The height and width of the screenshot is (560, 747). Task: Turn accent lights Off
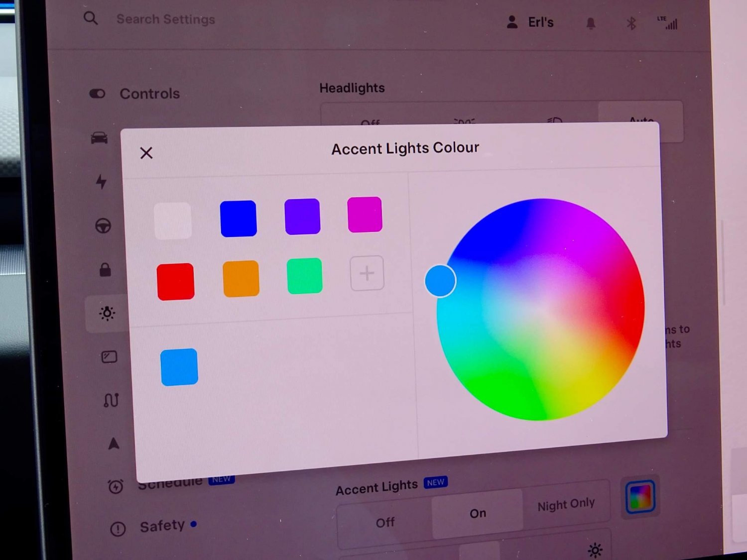click(385, 522)
